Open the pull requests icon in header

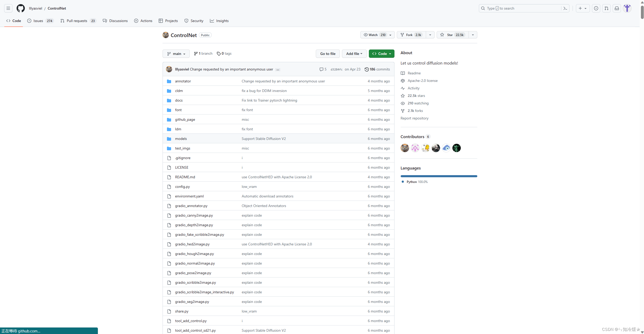pyautogui.click(x=606, y=8)
